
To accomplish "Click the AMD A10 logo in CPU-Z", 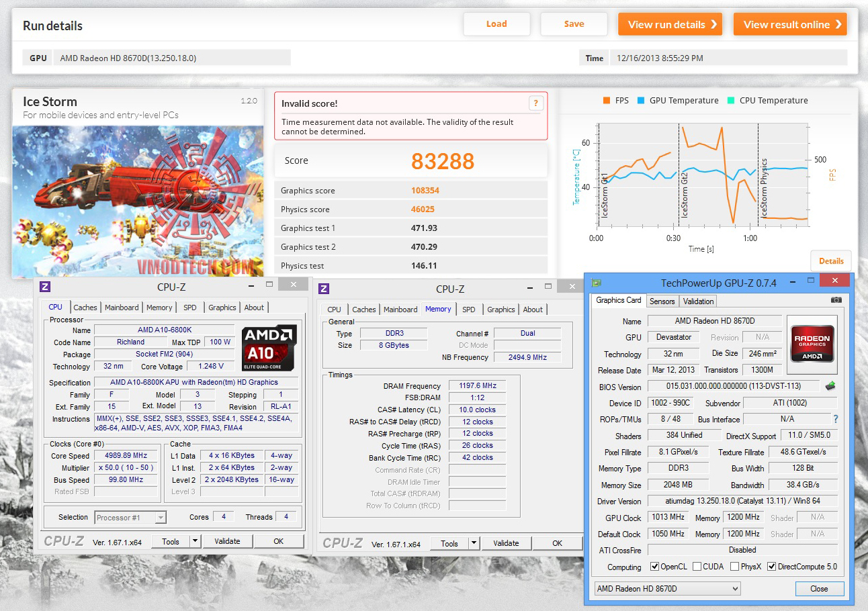I will coord(269,349).
